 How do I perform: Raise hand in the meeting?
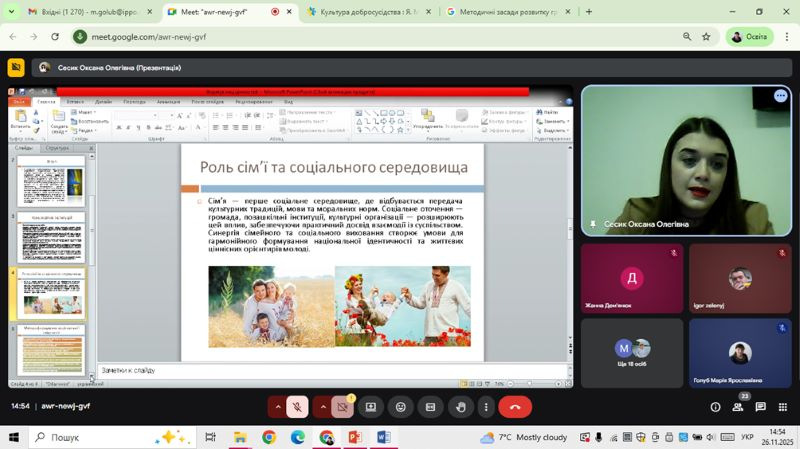(x=460, y=407)
